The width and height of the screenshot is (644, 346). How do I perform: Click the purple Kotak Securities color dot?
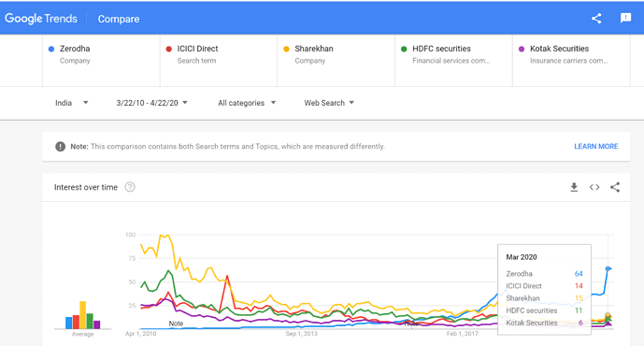[522, 49]
